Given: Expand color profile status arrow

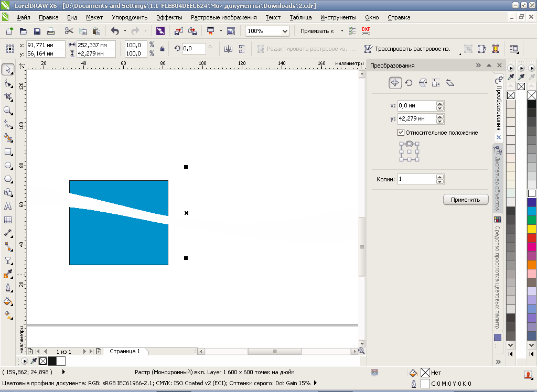Looking at the screenshot, I should (x=315, y=383).
